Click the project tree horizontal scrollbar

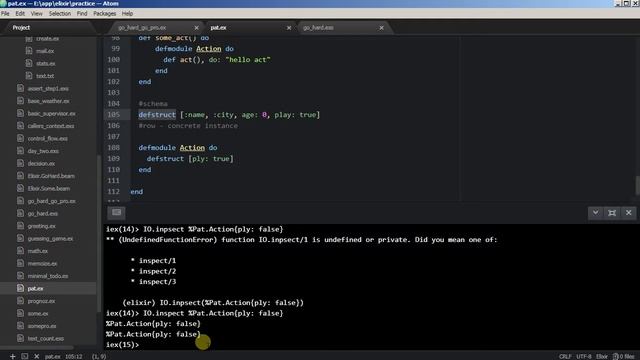click(38, 348)
